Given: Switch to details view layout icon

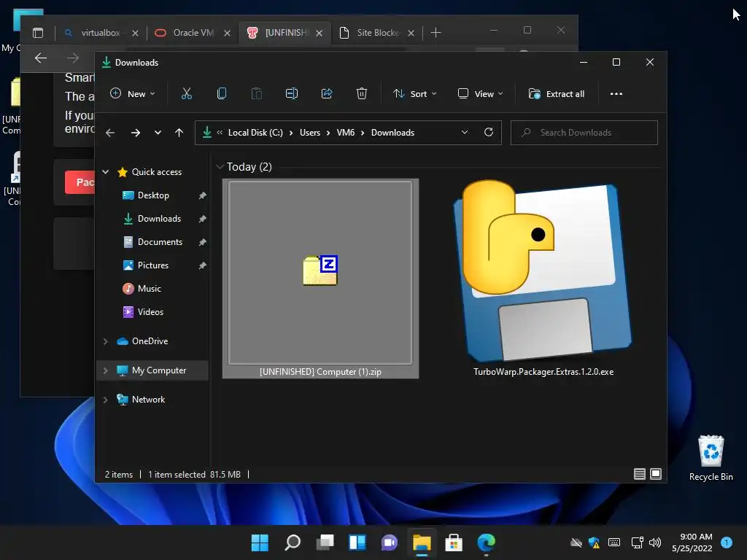Looking at the screenshot, I should [639, 474].
